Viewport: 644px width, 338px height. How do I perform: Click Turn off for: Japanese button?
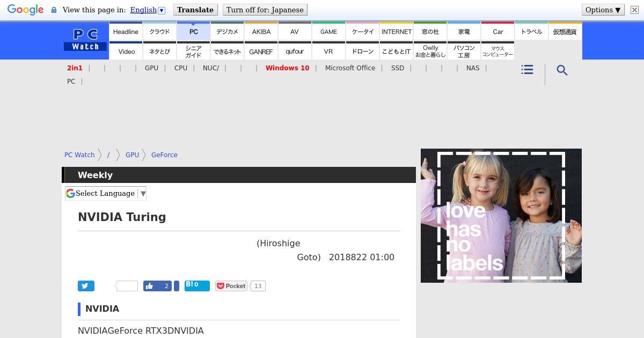point(265,10)
